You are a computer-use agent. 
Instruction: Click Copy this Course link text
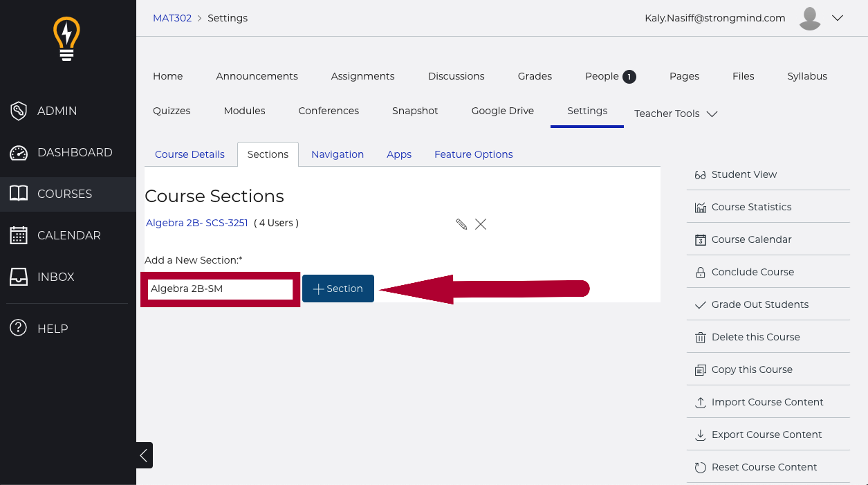click(752, 369)
